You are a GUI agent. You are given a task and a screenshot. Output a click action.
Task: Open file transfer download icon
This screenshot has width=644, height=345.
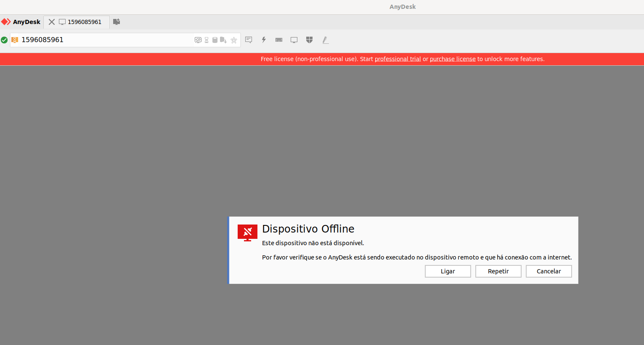click(223, 40)
